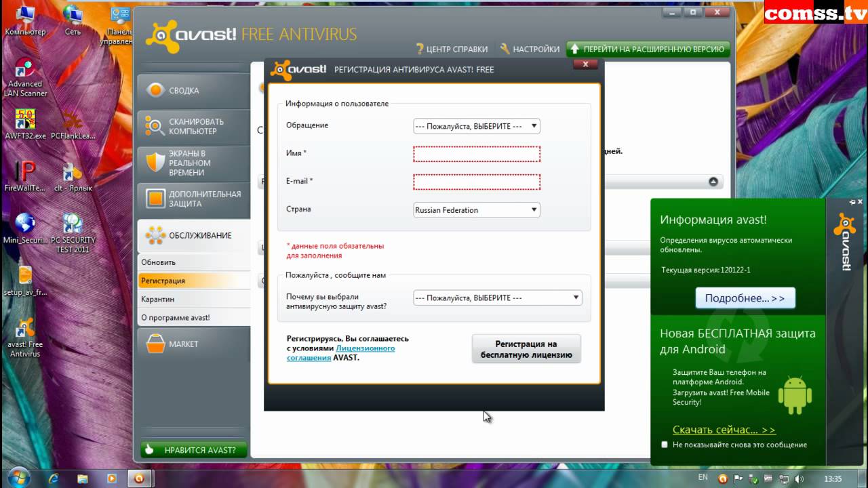The width and height of the screenshot is (868, 488).
Task: Open the Компьютер desktop icon
Action: (25, 20)
